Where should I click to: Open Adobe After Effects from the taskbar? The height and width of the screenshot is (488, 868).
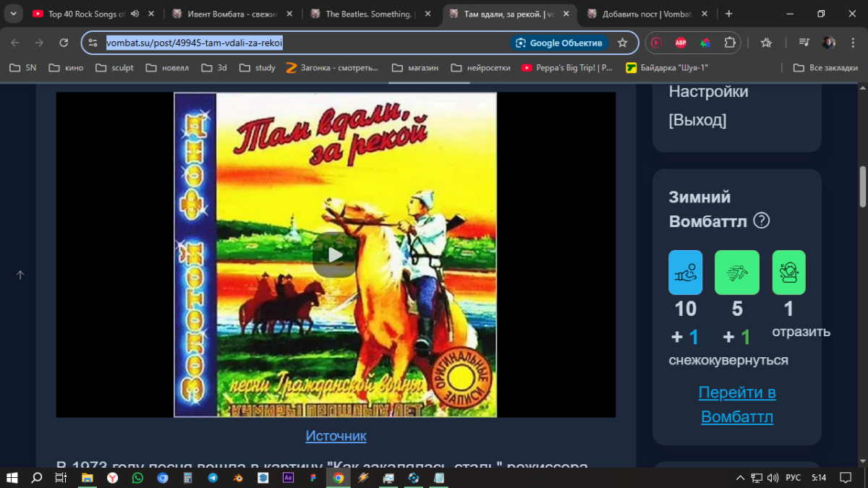pos(288,478)
